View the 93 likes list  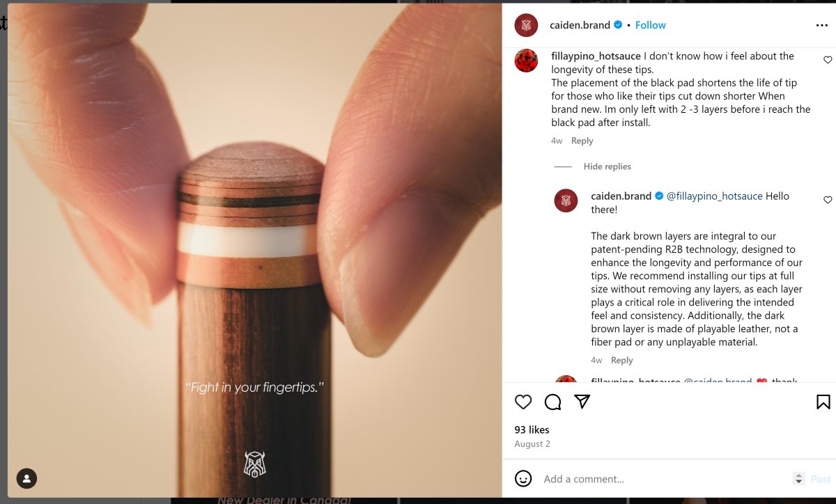tap(532, 430)
